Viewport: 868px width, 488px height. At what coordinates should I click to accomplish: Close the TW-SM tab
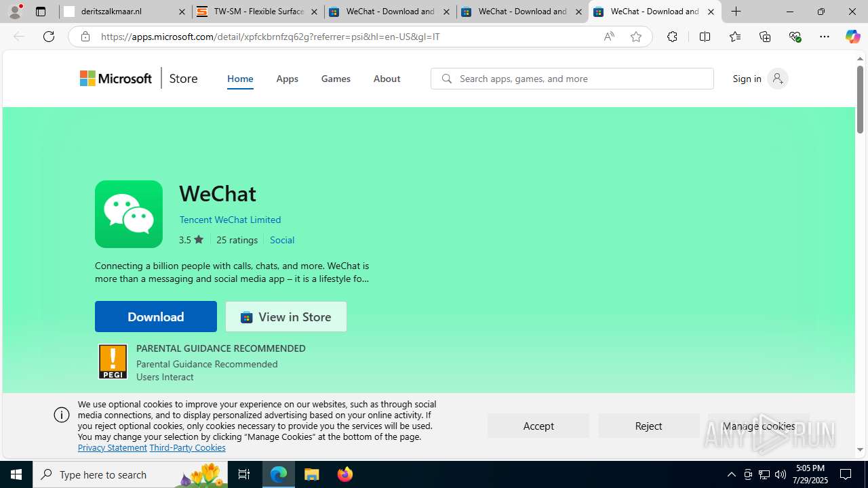314,12
